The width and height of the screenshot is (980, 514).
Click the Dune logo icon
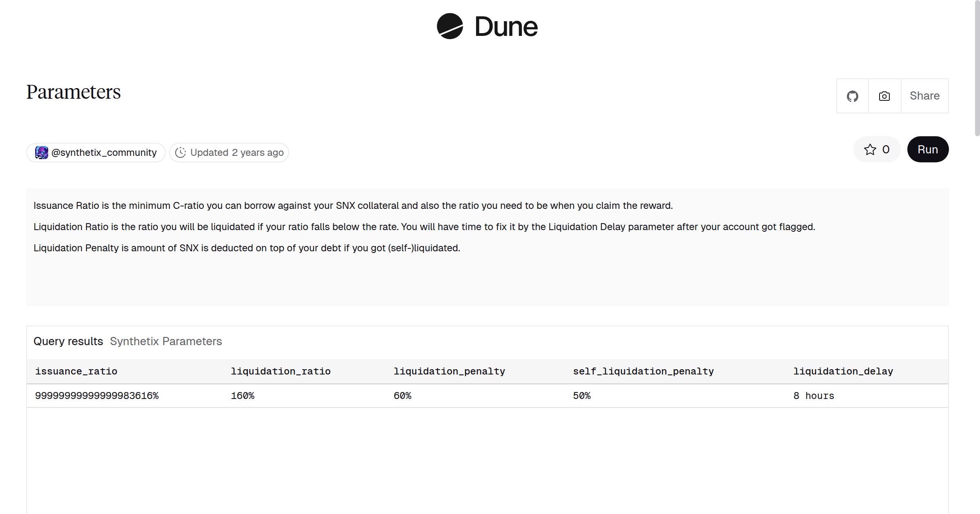pyautogui.click(x=450, y=26)
